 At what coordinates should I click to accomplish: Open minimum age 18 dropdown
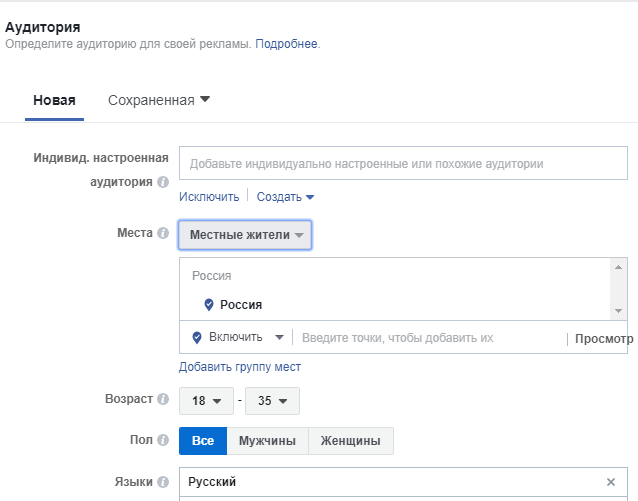(206, 401)
